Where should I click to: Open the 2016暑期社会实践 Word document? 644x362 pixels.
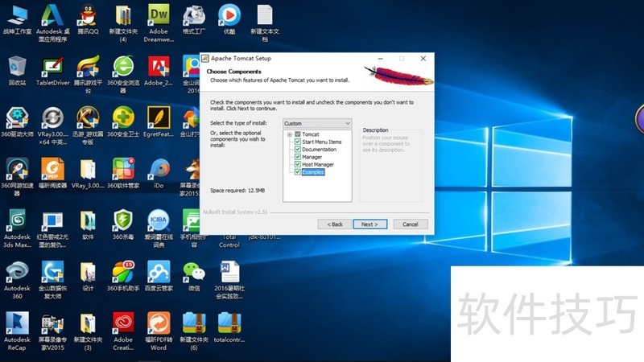229,274
